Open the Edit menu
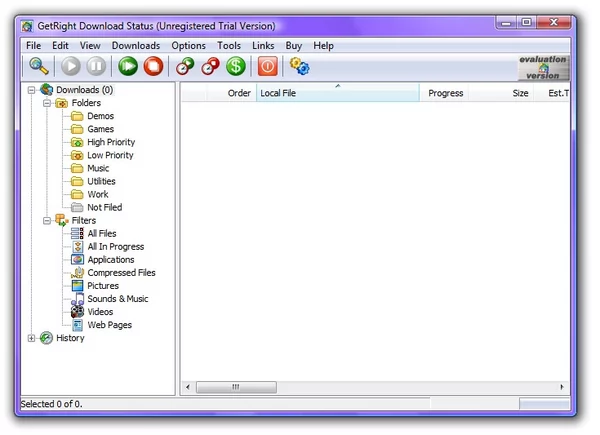Screen dimensions: 600x435 click(60, 46)
